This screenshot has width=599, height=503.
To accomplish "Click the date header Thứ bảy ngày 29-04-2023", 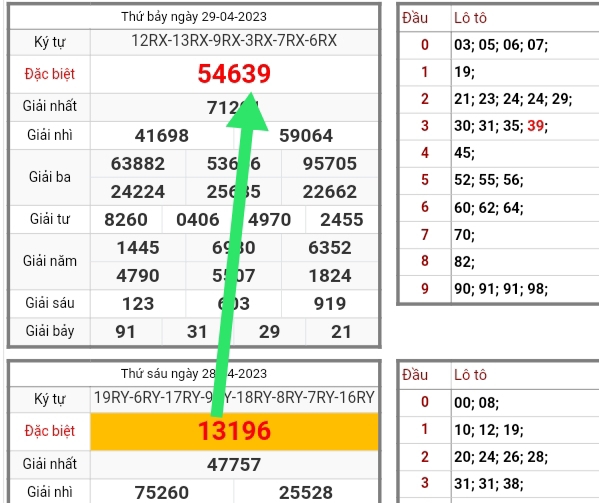I will pos(194,17).
